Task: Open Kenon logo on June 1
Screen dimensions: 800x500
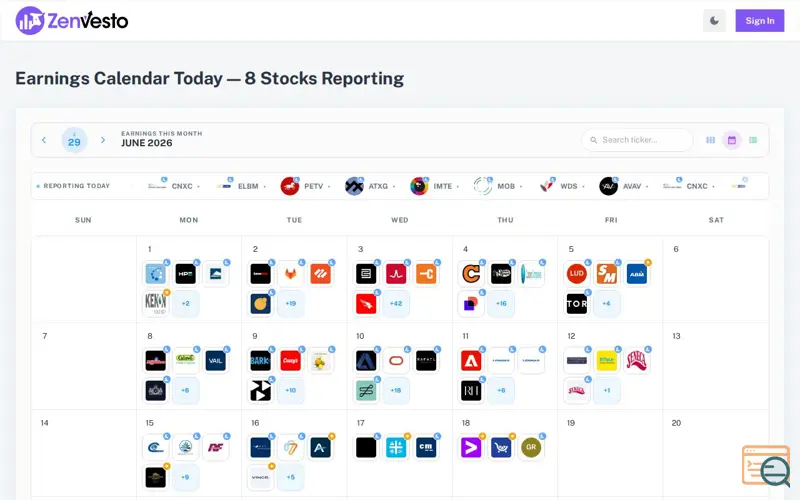Action: (155, 304)
